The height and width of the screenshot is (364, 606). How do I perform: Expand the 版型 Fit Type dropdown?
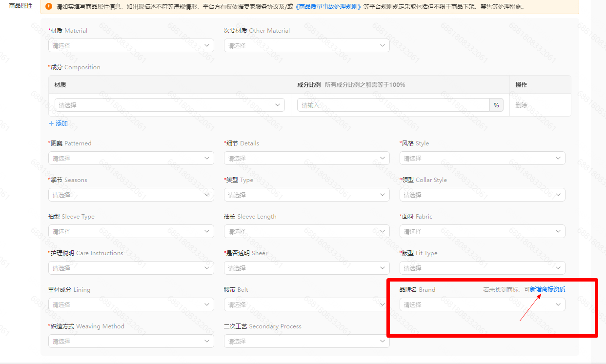click(x=482, y=268)
